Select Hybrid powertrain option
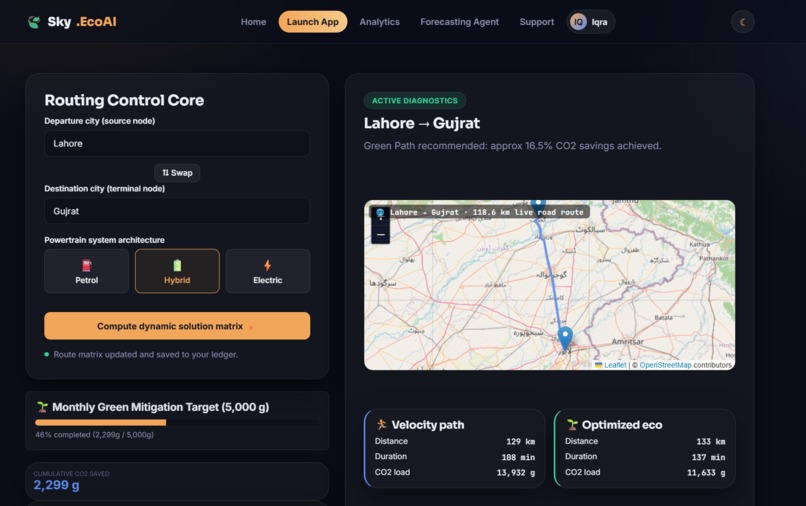Screen dimensions: 806x506 [x=177, y=271]
